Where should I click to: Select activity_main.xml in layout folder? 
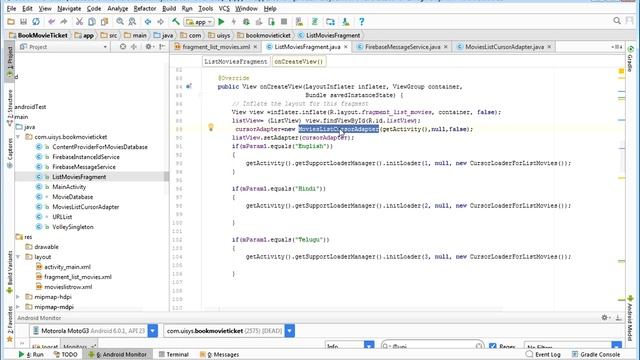click(x=67, y=267)
